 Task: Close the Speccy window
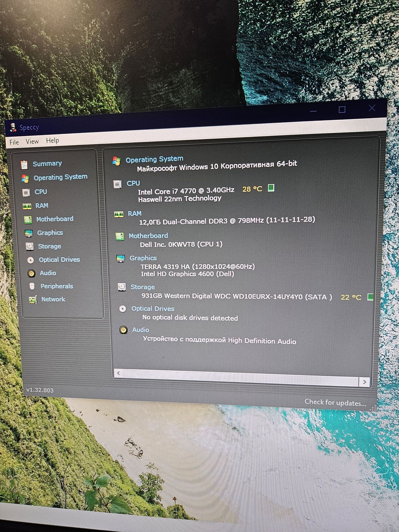pyautogui.click(x=372, y=108)
